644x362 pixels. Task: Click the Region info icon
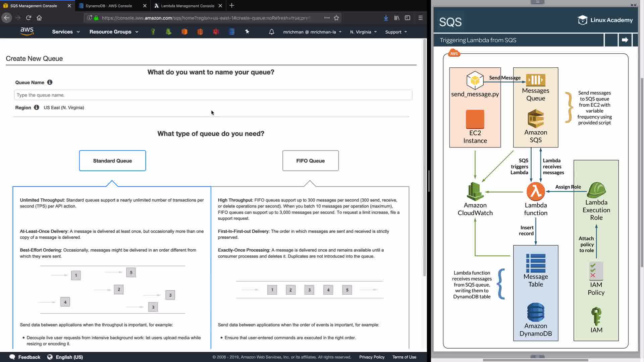tap(37, 107)
